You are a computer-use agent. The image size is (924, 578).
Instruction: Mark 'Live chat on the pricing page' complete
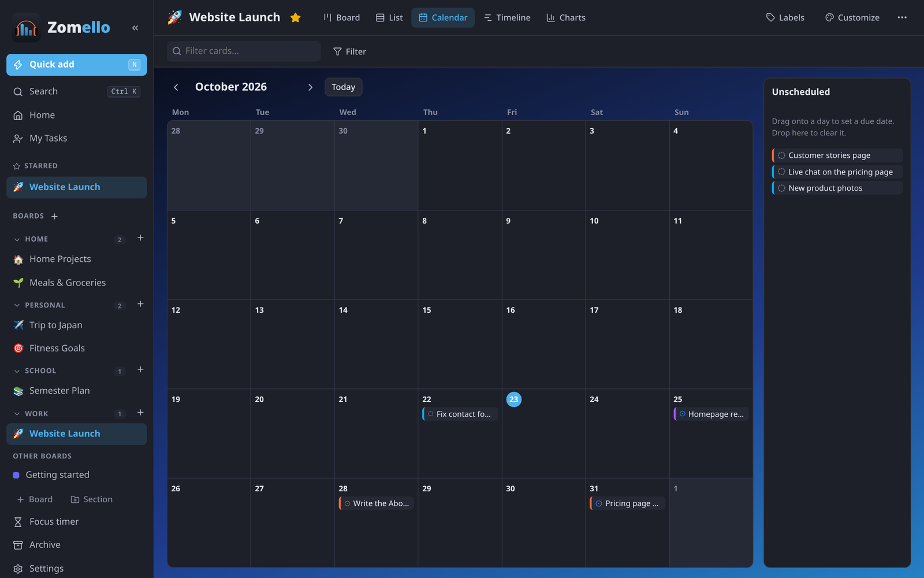[781, 172]
